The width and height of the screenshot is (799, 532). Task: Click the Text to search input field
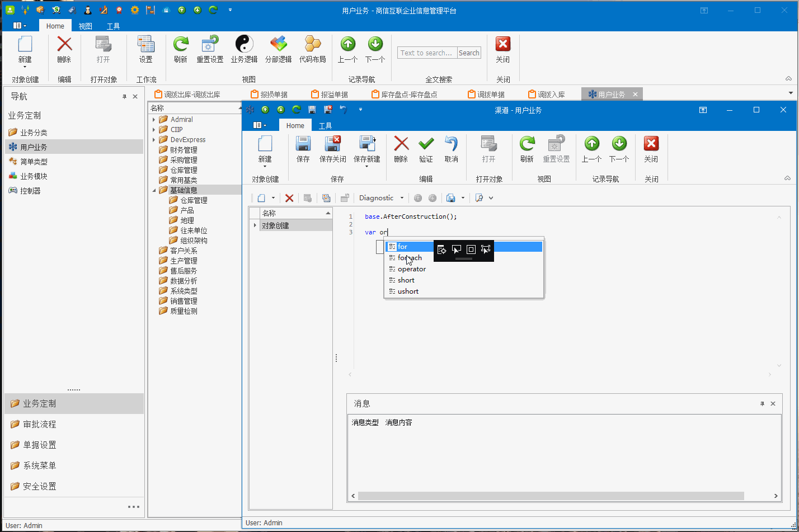pyautogui.click(x=427, y=53)
